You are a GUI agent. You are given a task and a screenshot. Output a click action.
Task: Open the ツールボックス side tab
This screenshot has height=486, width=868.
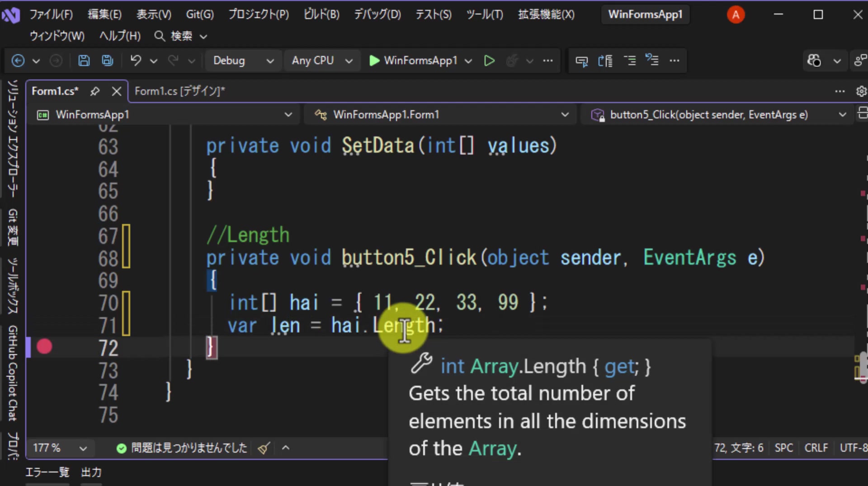coord(13,285)
